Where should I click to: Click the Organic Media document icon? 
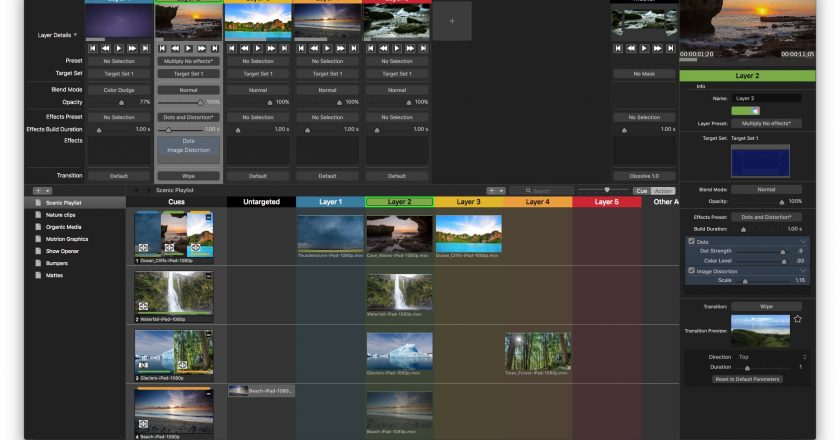(38, 227)
